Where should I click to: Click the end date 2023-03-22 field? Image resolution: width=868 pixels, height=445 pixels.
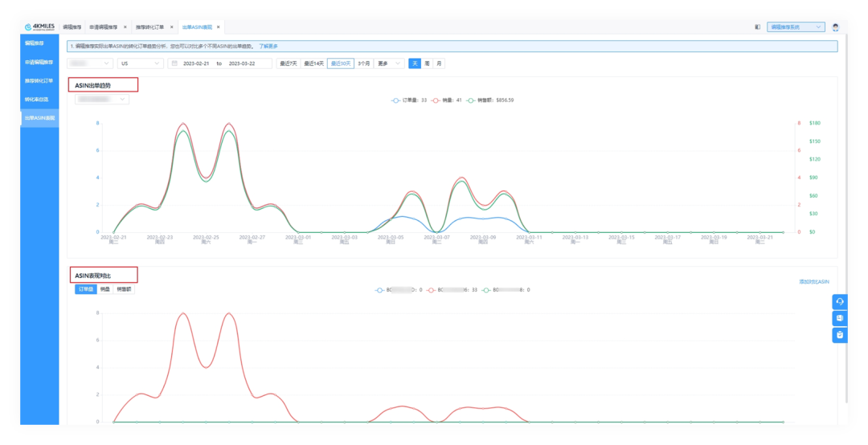[242, 63]
